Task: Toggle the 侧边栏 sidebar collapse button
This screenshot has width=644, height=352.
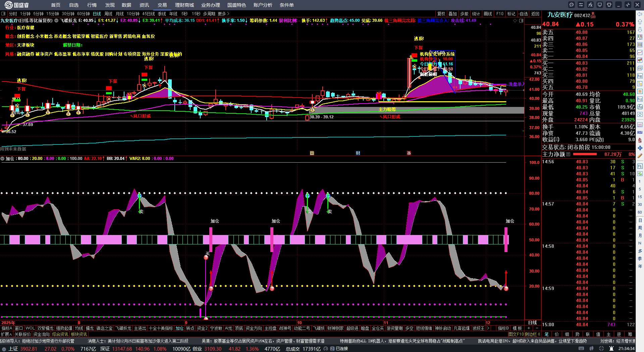Action: tap(532, 334)
